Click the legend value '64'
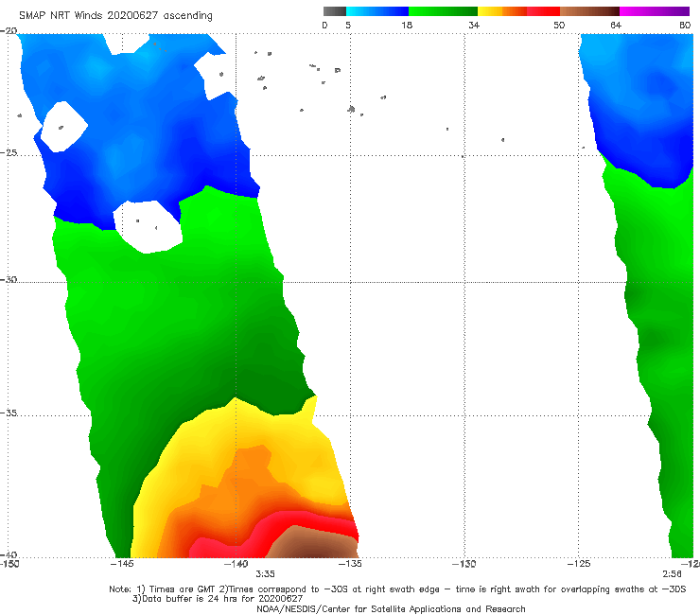This screenshot has width=700, height=615. coord(616,25)
